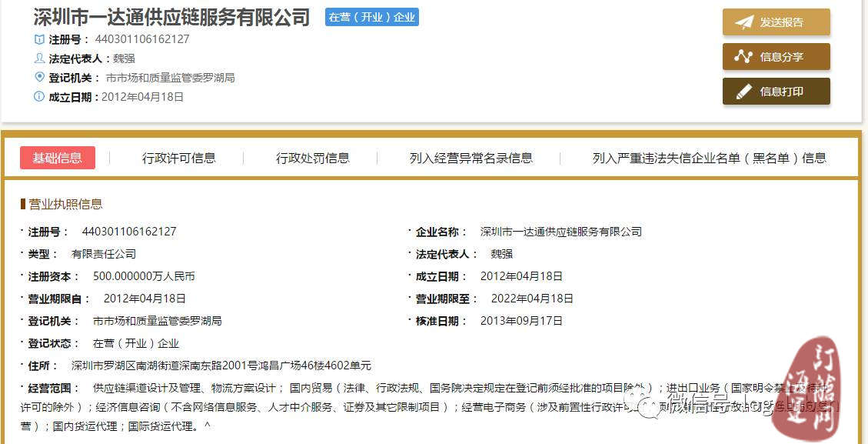Click business scope line ending 国际货运代理
This screenshot has width=868, height=444.
coord(115,426)
